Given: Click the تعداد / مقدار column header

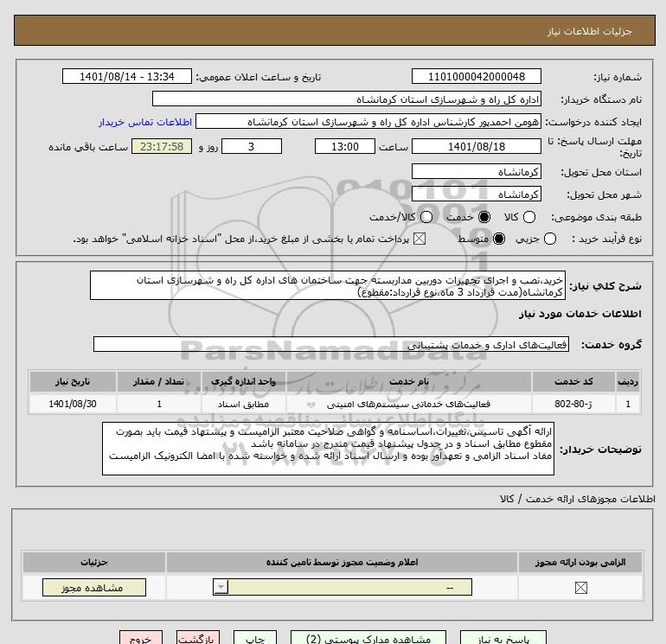Looking at the screenshot, I should coord(159,381).
